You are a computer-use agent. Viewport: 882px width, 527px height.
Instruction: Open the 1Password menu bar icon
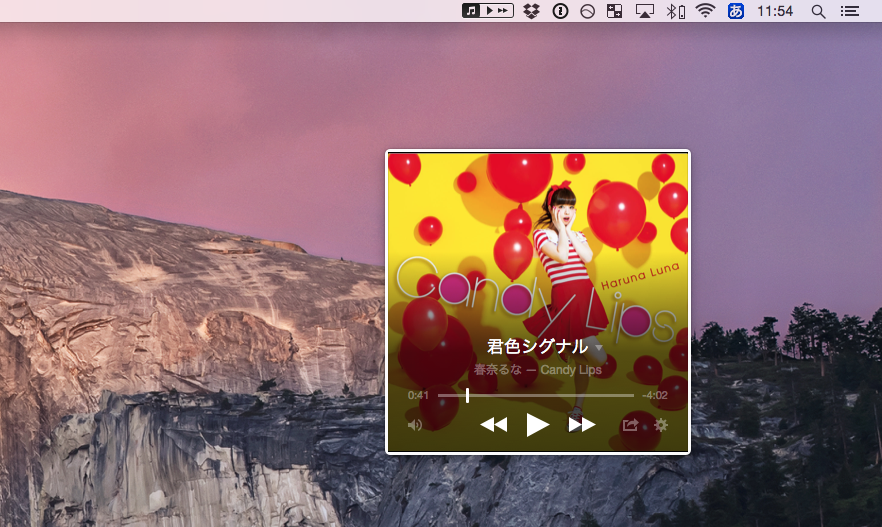tap(560, 11)
